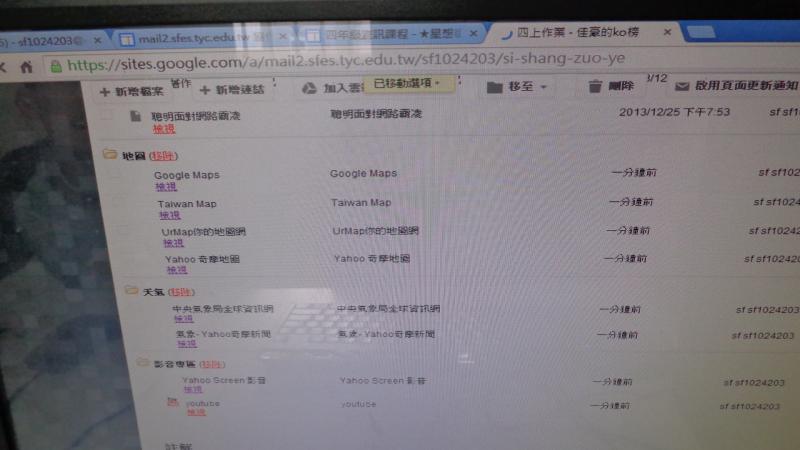Click 檢視 under 中央氣象局全球資訊網
This screenshot has height=450, width=800.
(x=184, y=319)
